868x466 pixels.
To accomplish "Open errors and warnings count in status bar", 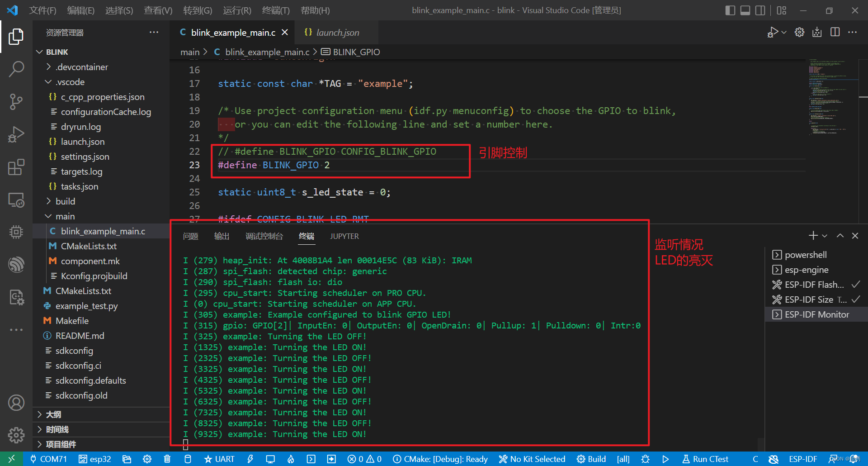I will (x=364, y=459).
